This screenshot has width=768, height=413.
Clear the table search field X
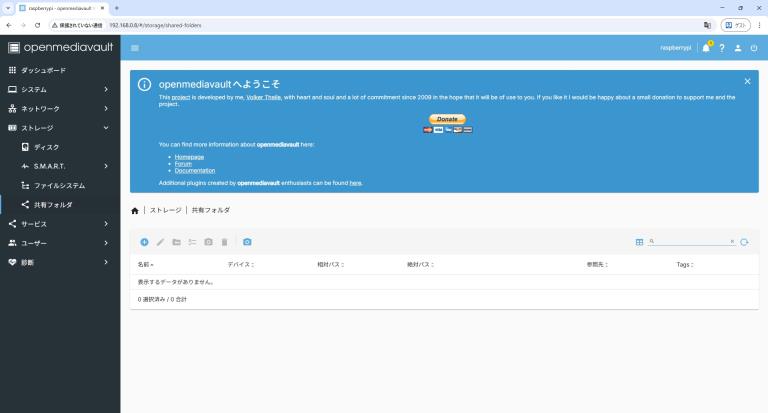732,241
